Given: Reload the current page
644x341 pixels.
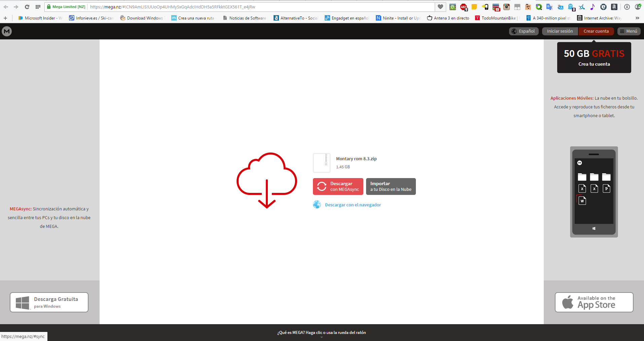Looking at the screenshot, I should point(27,7).
